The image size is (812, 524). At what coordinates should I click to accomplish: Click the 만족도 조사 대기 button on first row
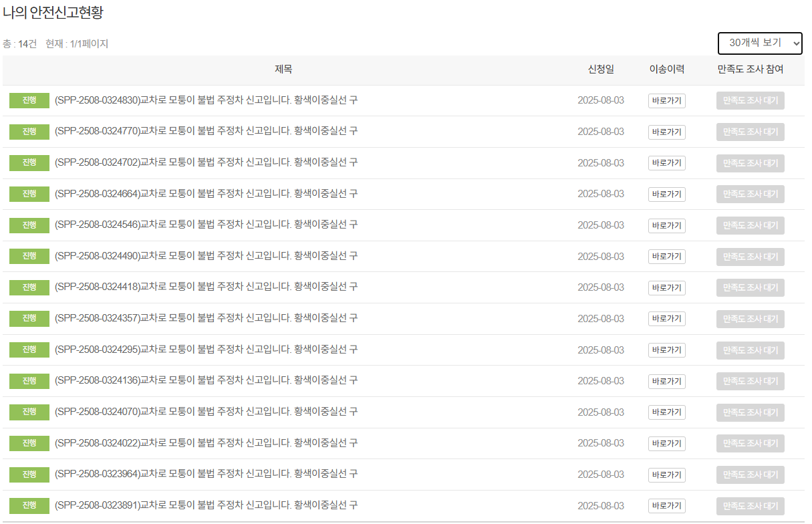tap(750, 100)
